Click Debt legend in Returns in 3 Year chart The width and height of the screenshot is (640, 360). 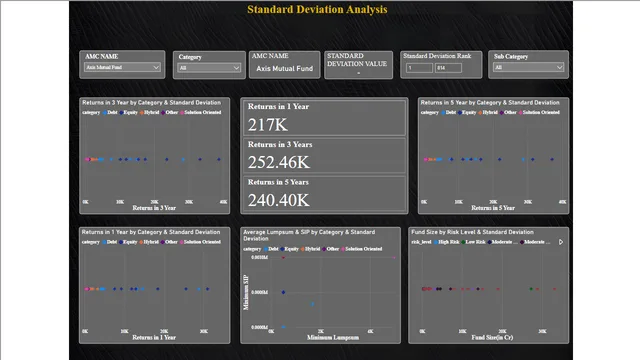(x=110, y=112)
